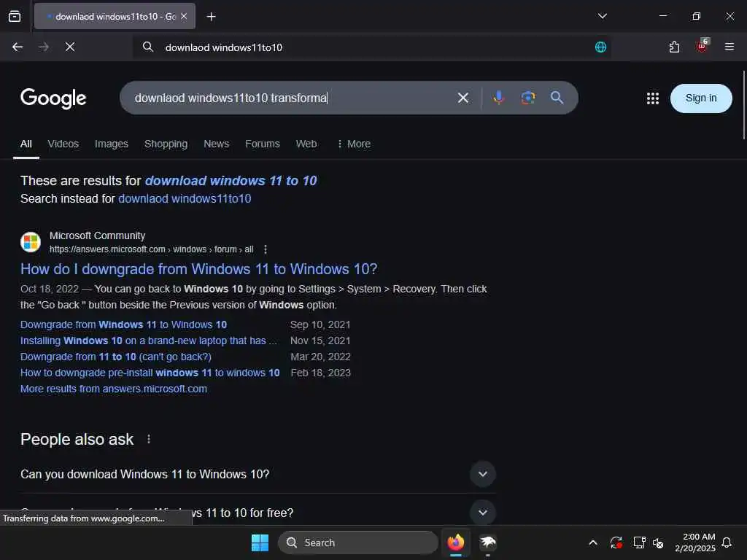The width and height of the screenshot is (747, 560).
Task: Open Installing Windows 10 on brand-new laptop link
Action: (148, 341)
